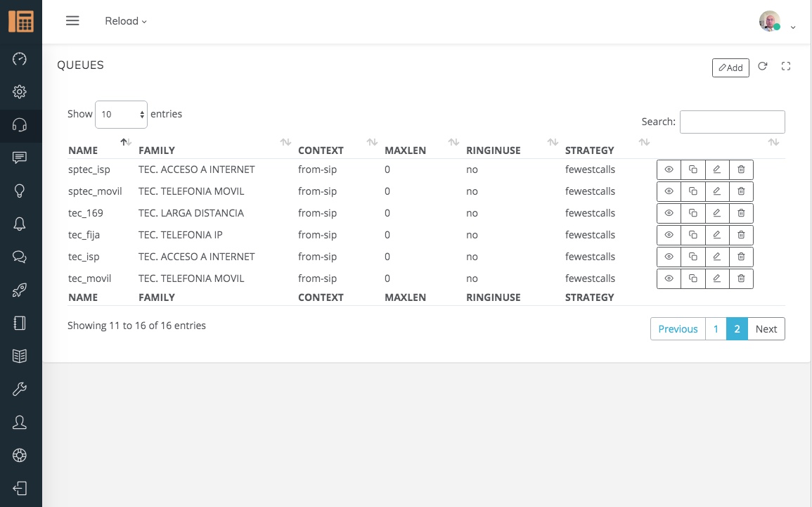Image resolution: width=812 pixels, height=507 pixels.
Task: Open the rocket icon in sidebar
Action: (x=20, y=290)
